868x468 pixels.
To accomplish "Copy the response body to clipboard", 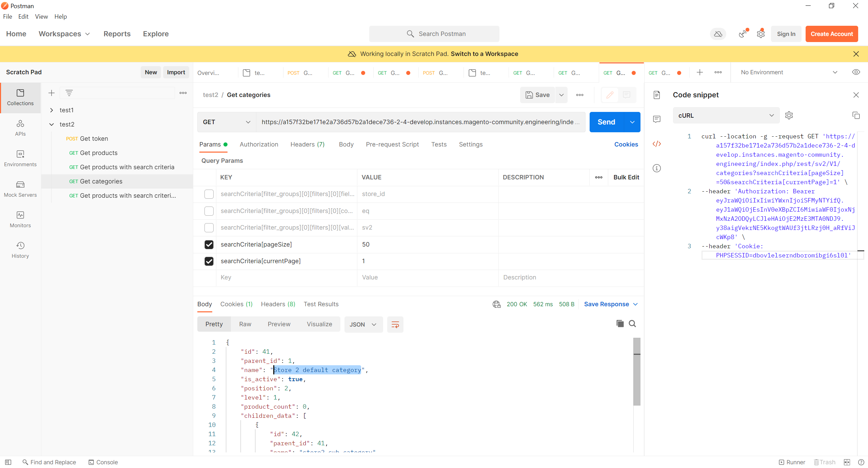I will (x=620, y=324).
